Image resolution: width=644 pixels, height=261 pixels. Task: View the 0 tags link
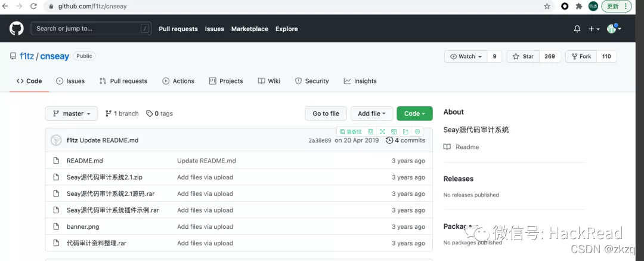tap(159, 113)
